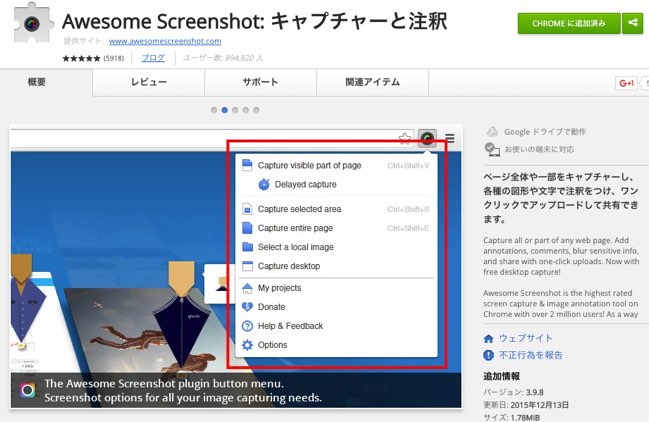
Task: Switch to the レビュー tab
Action: point(149,82)
